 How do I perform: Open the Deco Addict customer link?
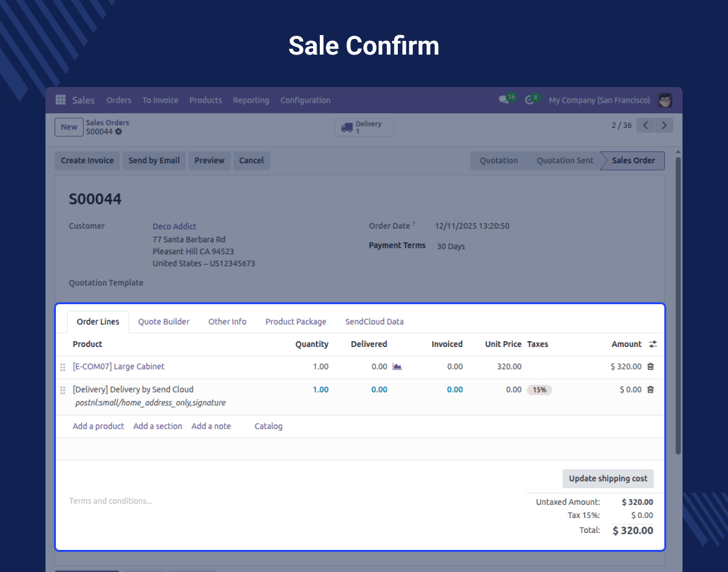(174, 226)
